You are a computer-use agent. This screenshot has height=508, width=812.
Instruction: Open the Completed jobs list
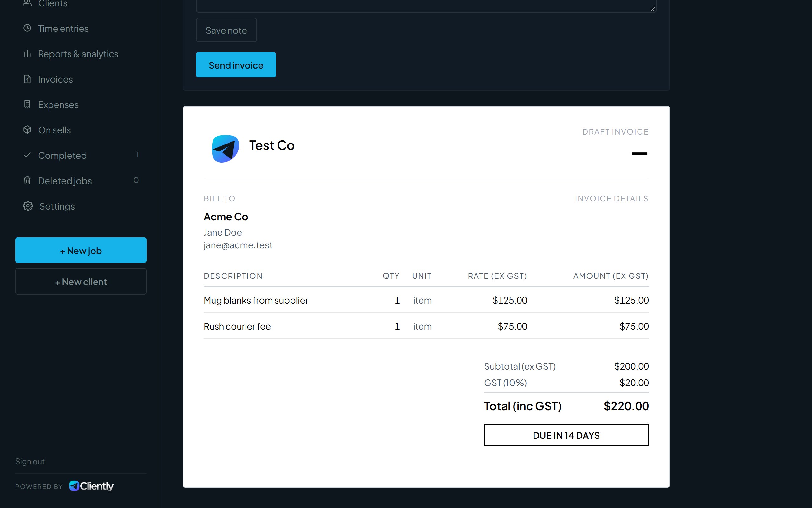pos(81,155)
